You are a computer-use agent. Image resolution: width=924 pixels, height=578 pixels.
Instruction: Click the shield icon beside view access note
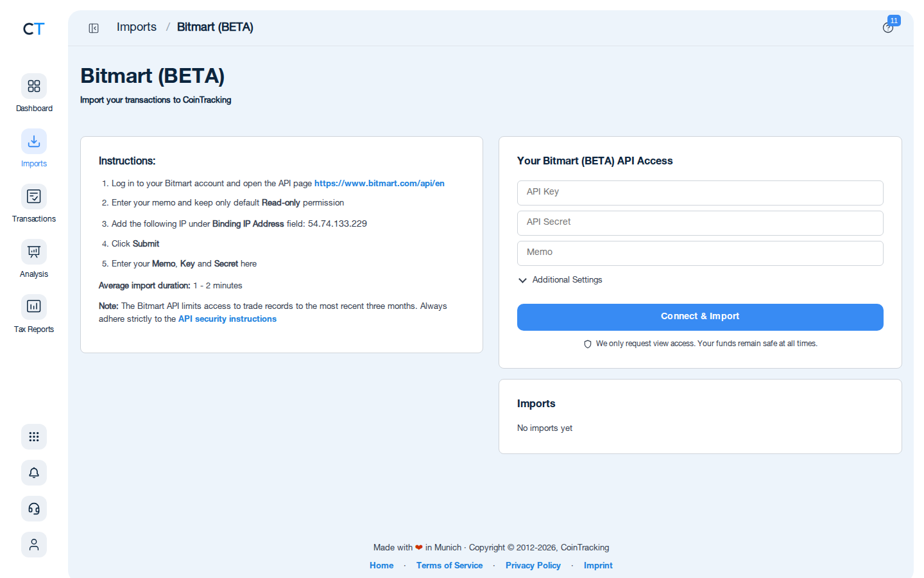click(x=588, y=344)
